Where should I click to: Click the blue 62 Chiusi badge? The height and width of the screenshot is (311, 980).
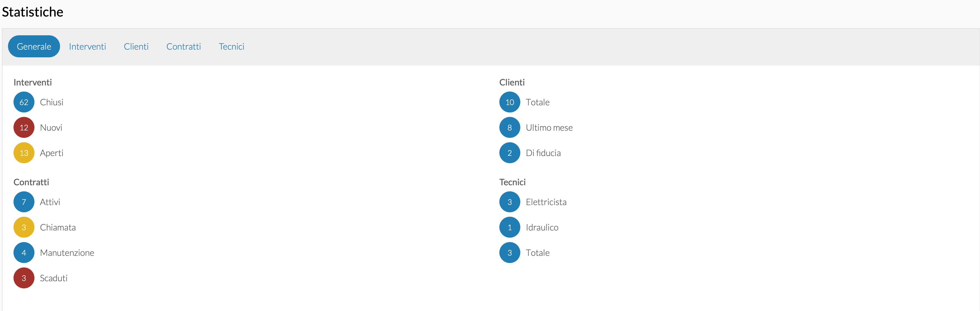coord(24,102)
